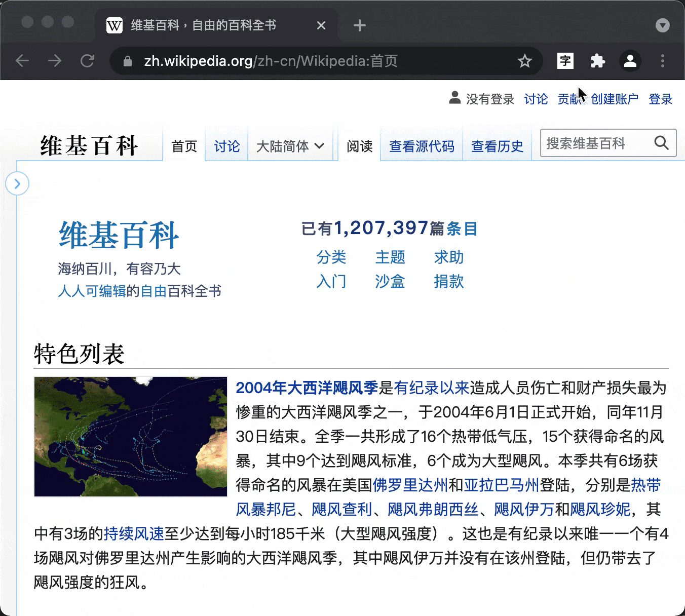Close the 维基百科 browser tab
The width and height of the screenshot is (685, 616).
click(x=321, y=25)
